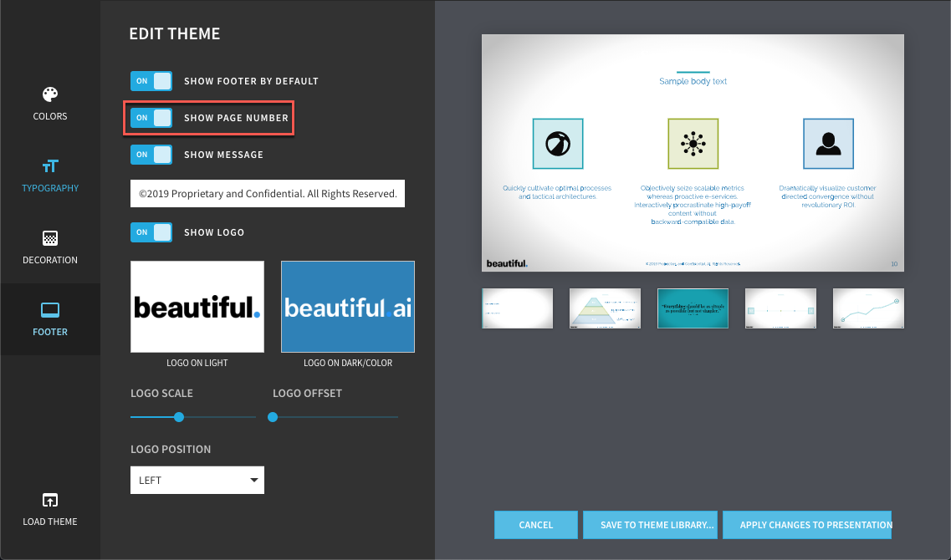Image resolution: width=951 pixels, height=560 pixels.
Task: Click the 'SHOW FOOTER BY DEFAULT' label
Action: click(x=251, y=81)
